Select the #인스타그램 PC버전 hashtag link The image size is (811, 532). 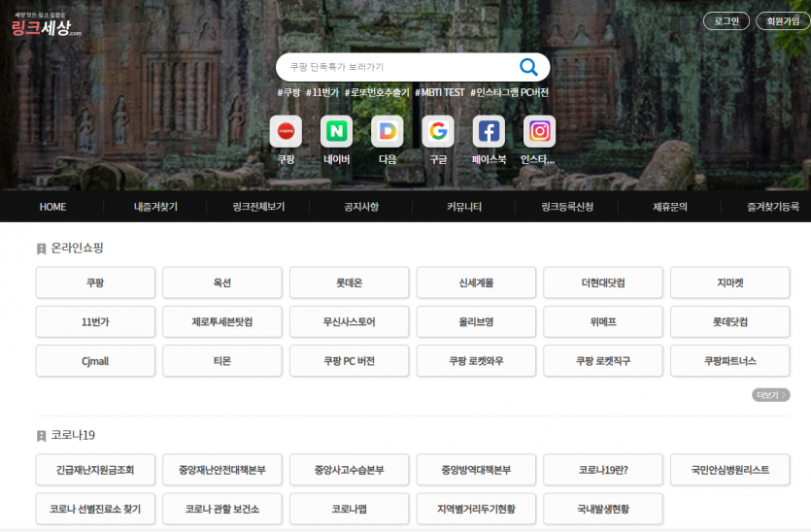pos(509,92)
